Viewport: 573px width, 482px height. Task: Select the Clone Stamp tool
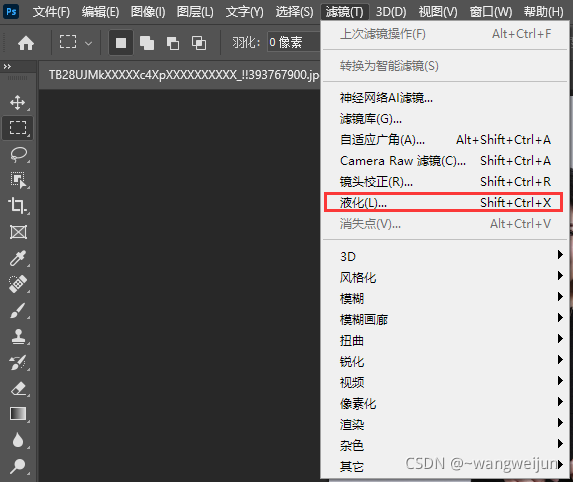(18, 336)
